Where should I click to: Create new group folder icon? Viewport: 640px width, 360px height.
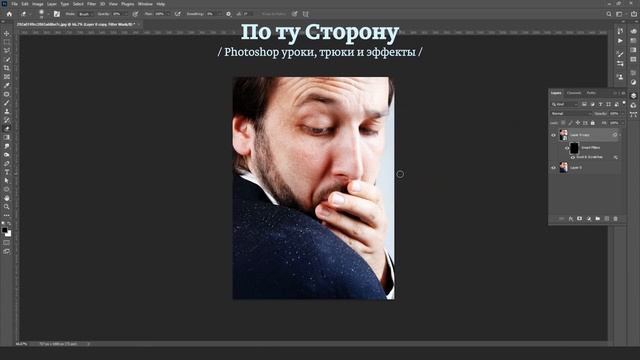pyautogui.click(x=598, y=219)
